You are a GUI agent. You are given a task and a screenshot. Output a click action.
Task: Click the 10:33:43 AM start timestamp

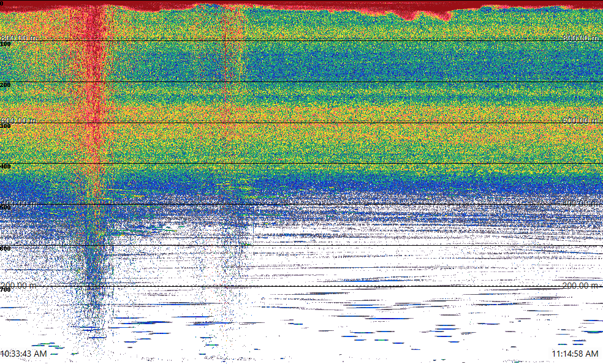point(23,354)
